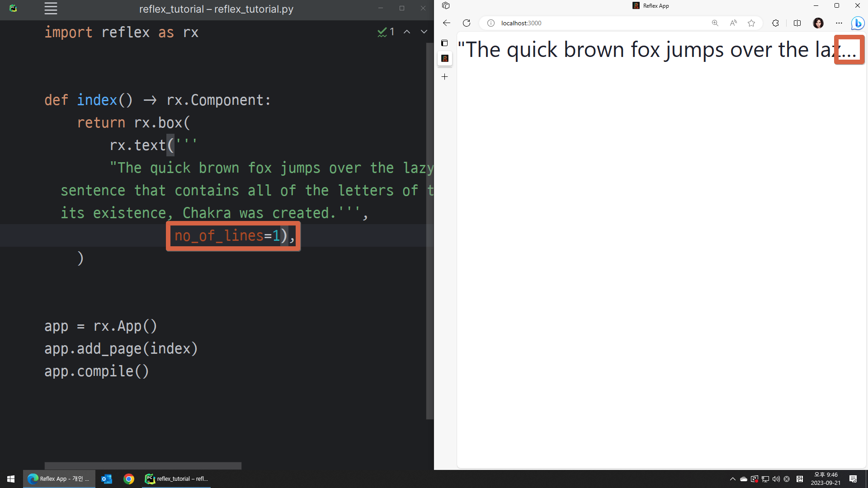The height and width of the screenshot is (488, 868).
Task: Click the zoom magnifier icon in address bar
Action: (x=715, y=23)
